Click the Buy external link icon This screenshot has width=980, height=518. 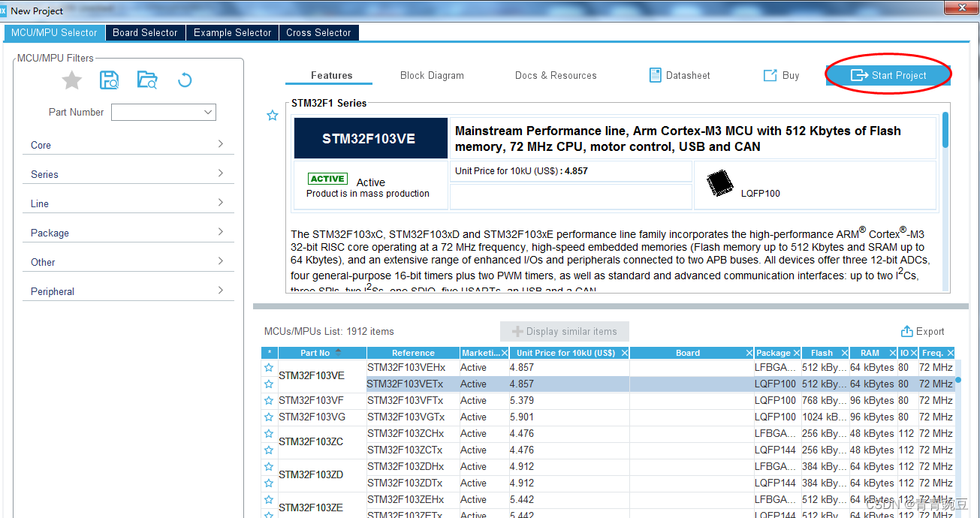tap(770, 75)
